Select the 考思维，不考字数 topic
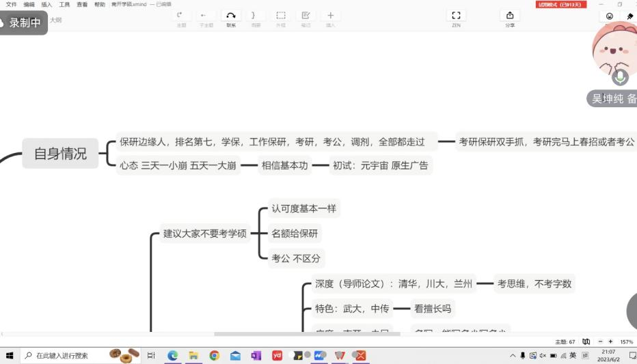Image resolution: width=637 pixels, height=364 pixels. pos(534,283)
